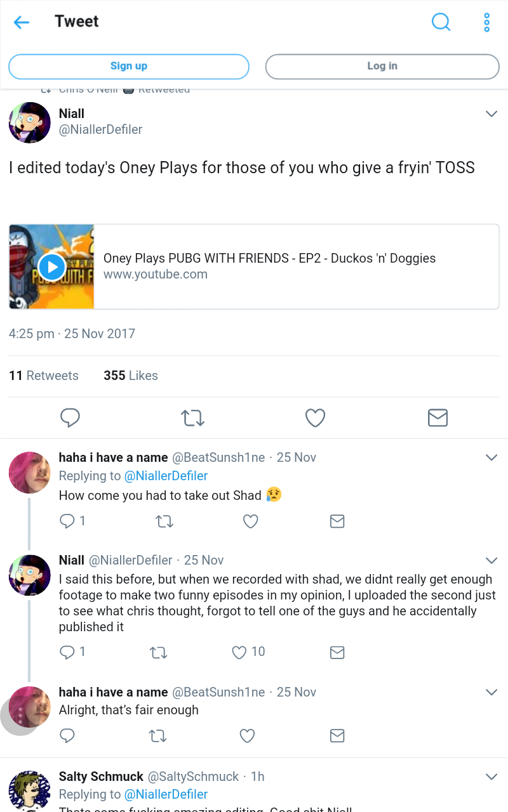The height and width of the screenshot is (812, 508).
Task: Open the three-dot overflow menu
Action: pos(486,22)
